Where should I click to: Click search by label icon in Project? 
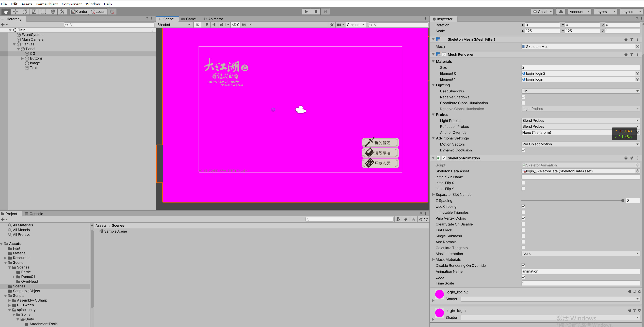click(406, 219)
